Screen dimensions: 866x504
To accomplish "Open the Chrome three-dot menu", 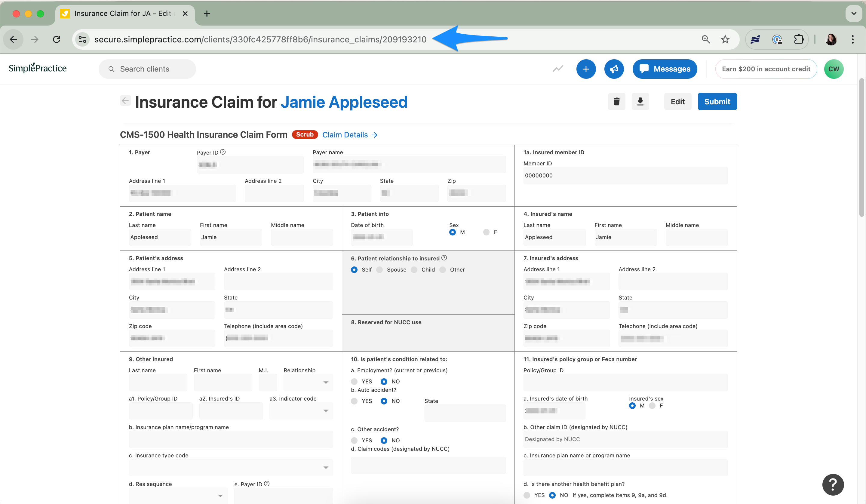I will pos(852,39).
